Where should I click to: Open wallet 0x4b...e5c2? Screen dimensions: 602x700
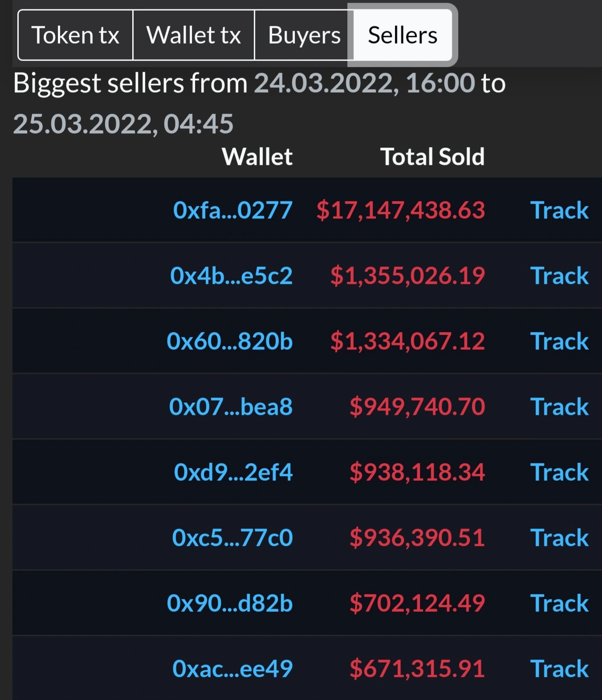pos(232,276)
